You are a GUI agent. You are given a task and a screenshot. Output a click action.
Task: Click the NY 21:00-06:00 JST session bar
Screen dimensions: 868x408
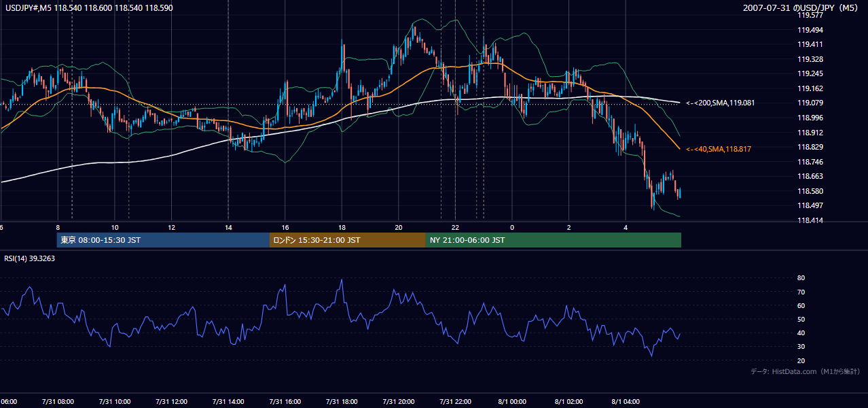(x=554, y=240)
